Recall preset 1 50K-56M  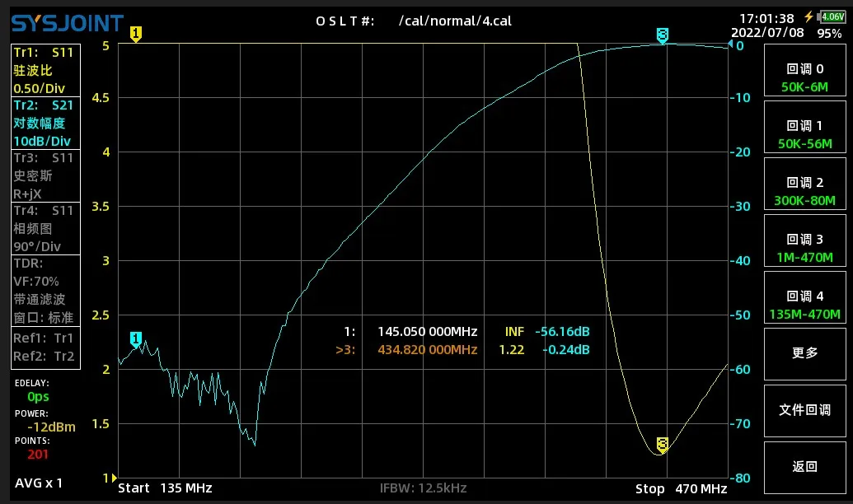coord(804,127)
